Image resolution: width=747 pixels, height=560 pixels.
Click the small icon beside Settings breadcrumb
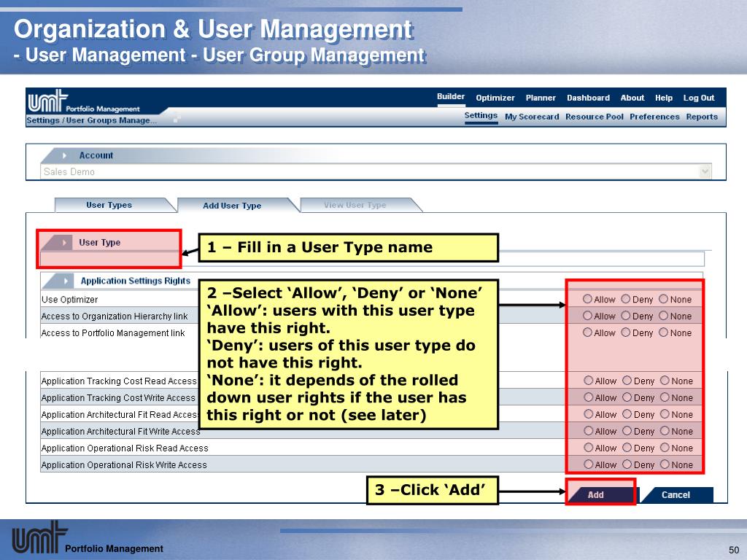[x=177, y=119]
